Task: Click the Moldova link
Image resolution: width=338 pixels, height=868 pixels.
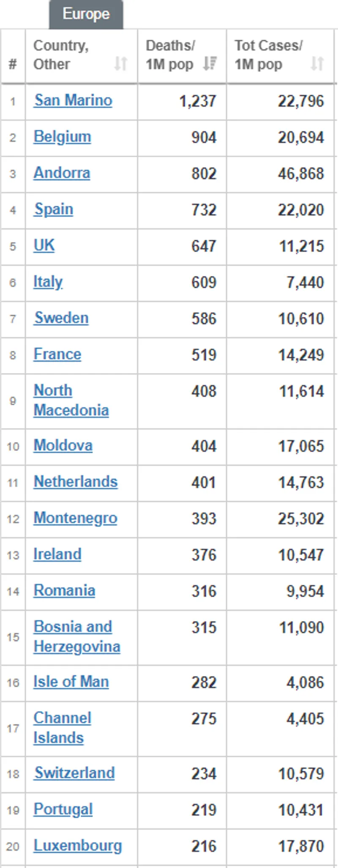Action: point(63,446)
